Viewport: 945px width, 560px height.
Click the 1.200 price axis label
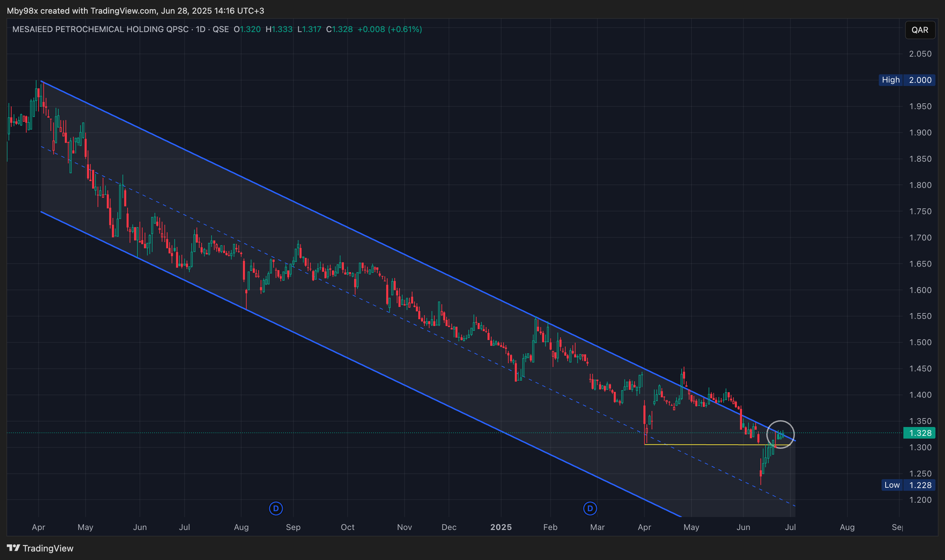920,500
